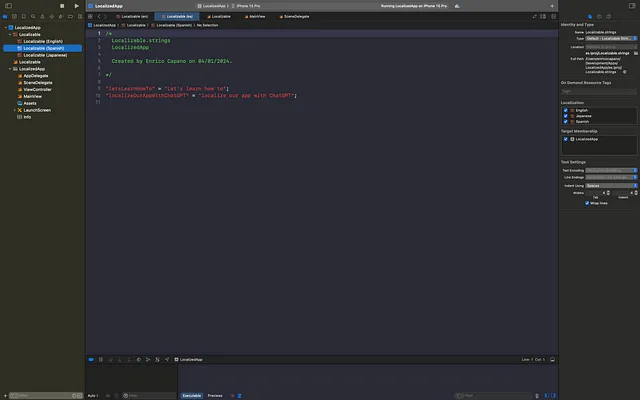Click the navigator filter field
The height and width of the screenshot is (400, 640).
point(46,396)
